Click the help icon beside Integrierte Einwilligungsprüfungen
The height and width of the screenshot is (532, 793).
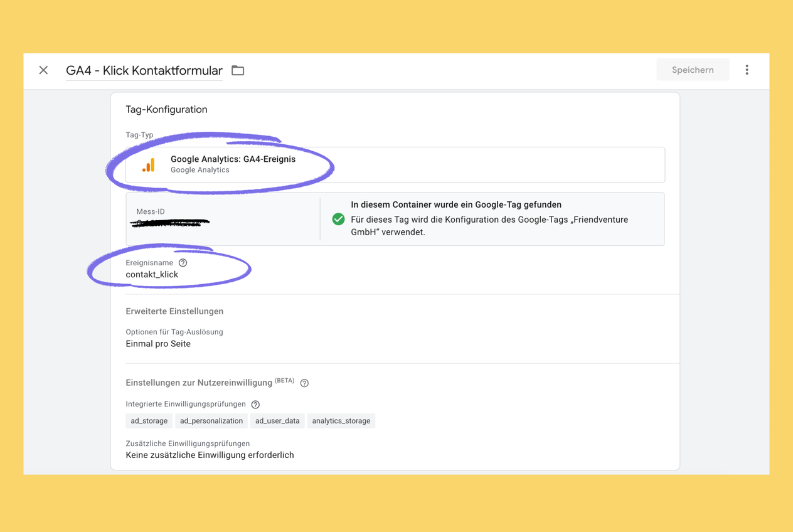[255, 405]
